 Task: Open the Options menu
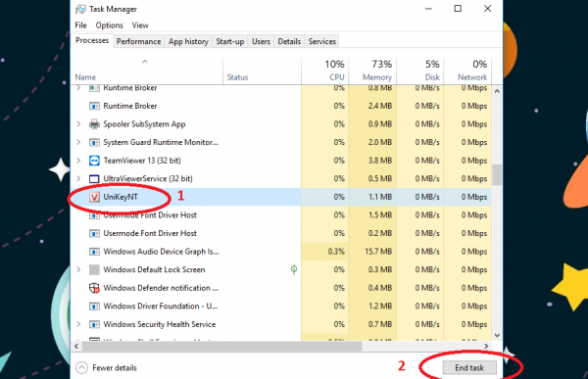click(x=109, y=25)
